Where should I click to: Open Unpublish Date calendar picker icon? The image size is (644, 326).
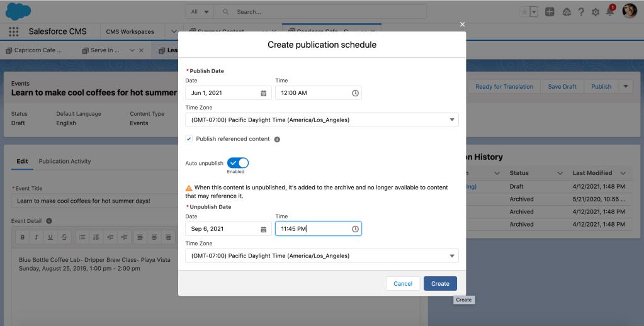263,229
